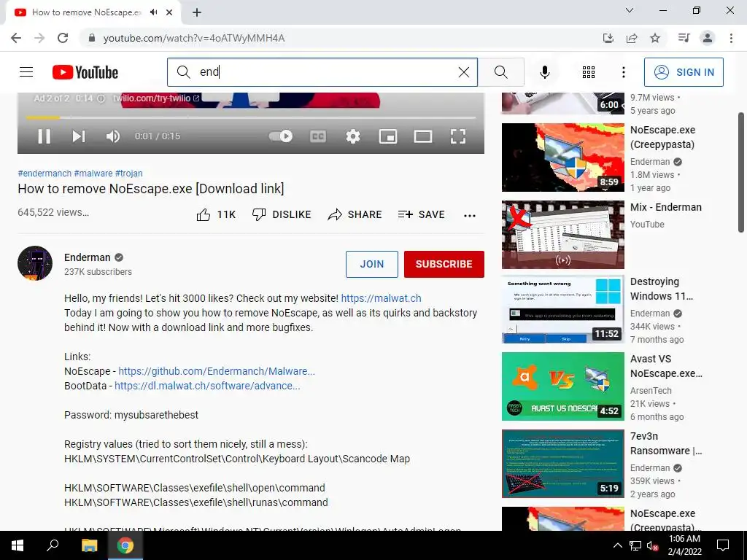Open Chrome three-dot menu

click(x=731, y=38)
